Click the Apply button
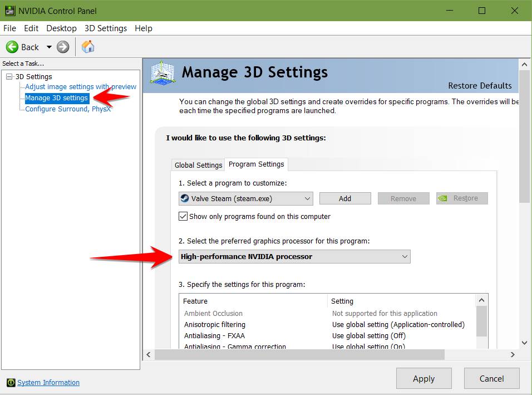The height and width of the screenshot is (395, 532). pos(424,378)
